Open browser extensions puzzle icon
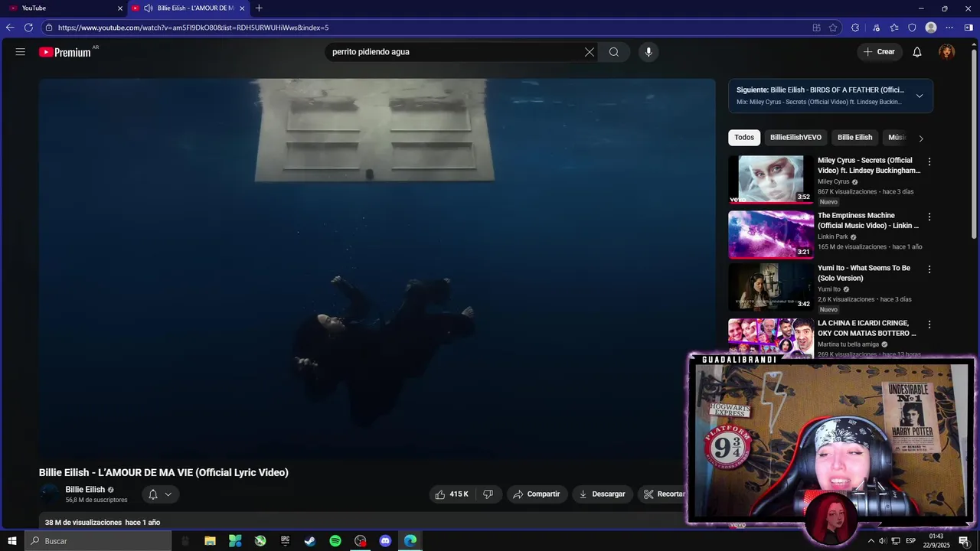The width and height of the screenshot is (980, 551). [x=855, y=28]
